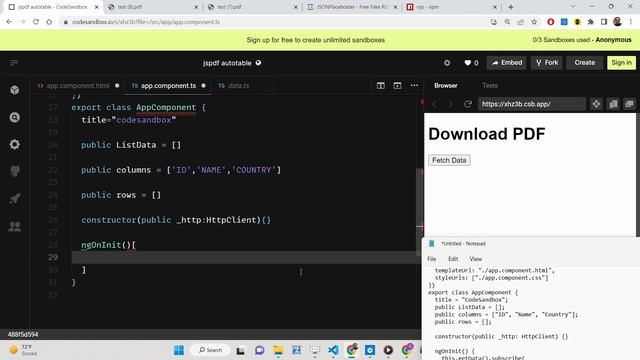Screen dimensions: 640x360
Task: Open Notepad View menu
Action: click(x=476, y=259)
